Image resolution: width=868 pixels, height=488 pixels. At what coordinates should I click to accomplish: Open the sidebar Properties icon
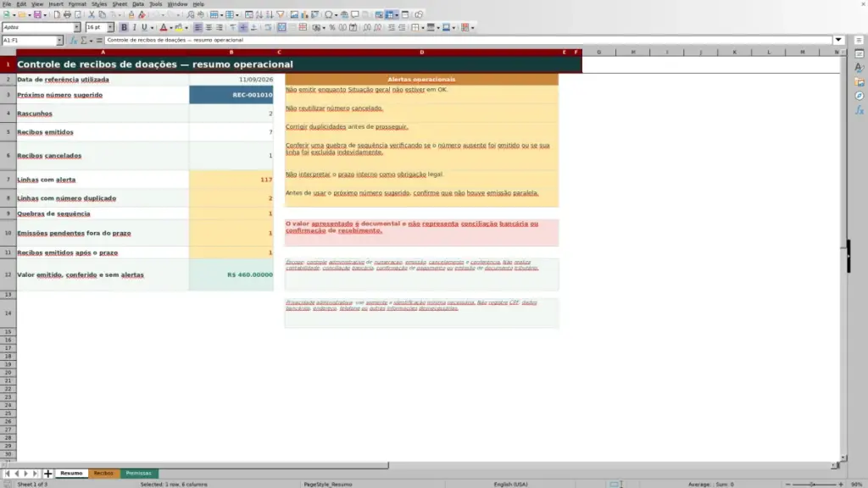tap(860, 54)
